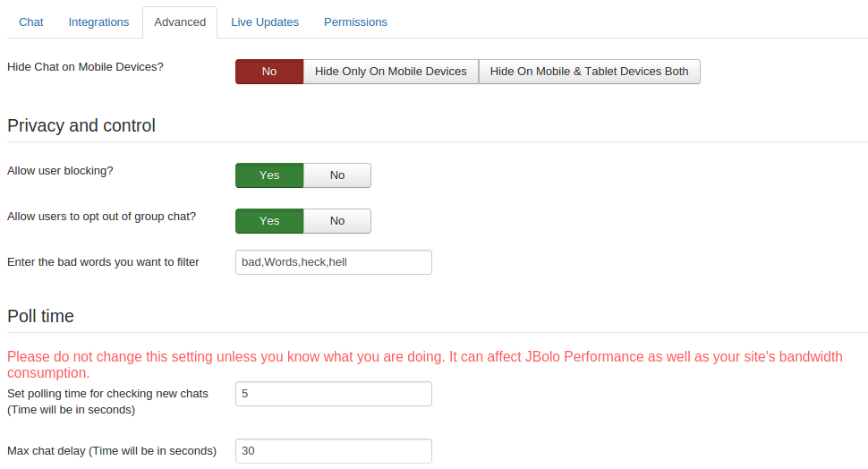Select the Advanced tab

click(x=180, y=22)
